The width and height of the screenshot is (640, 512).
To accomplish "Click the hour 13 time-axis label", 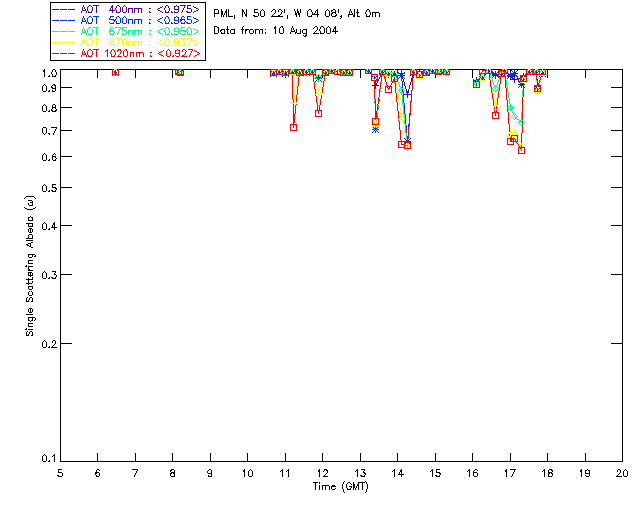I will 360,473.
